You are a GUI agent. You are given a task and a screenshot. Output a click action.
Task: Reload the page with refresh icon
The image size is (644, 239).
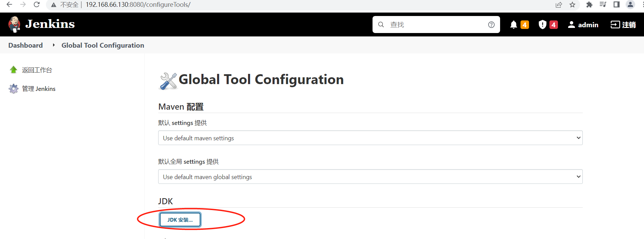coord(37,5)
